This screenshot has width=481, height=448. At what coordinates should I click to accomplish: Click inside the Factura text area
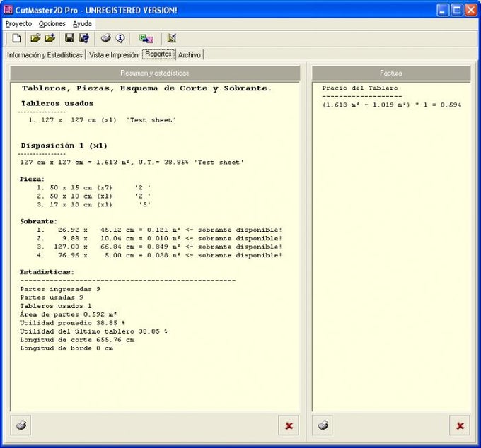coord(391,247)
